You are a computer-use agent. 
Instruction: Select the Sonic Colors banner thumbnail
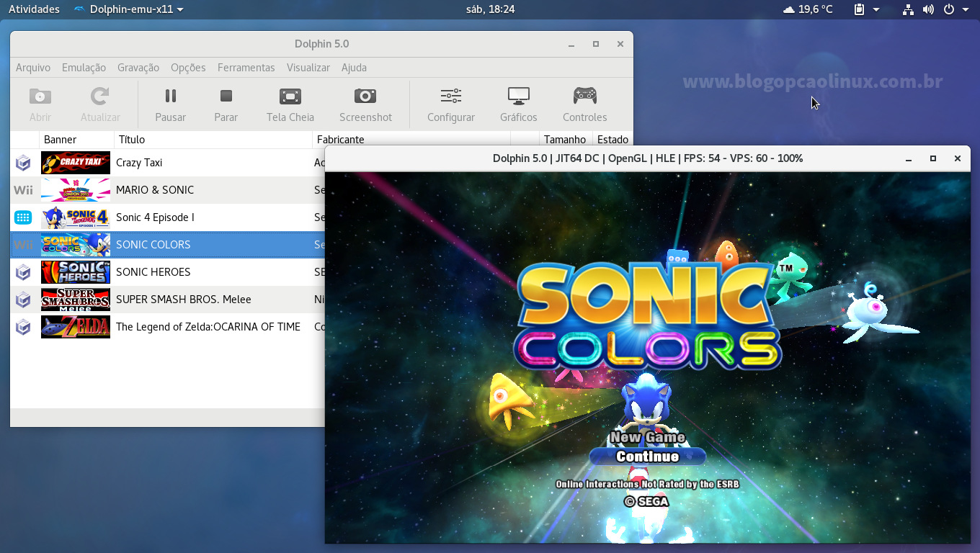[x=76, y=245]
